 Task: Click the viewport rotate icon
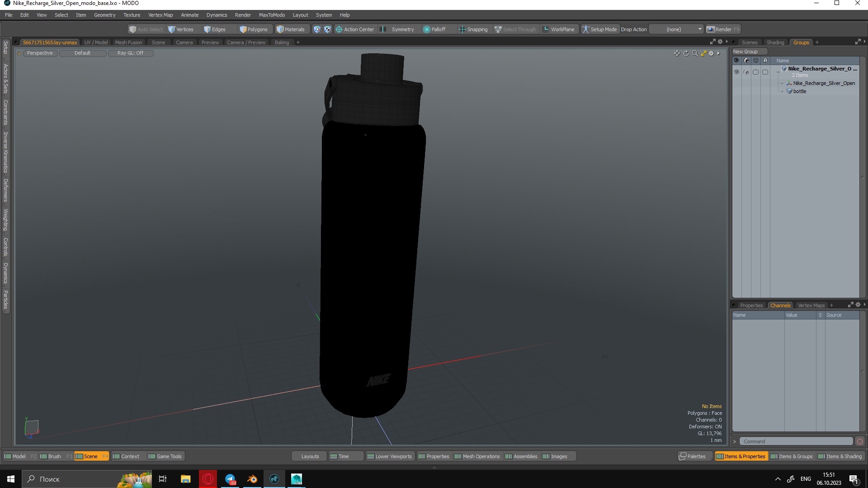tap(686, 53)
